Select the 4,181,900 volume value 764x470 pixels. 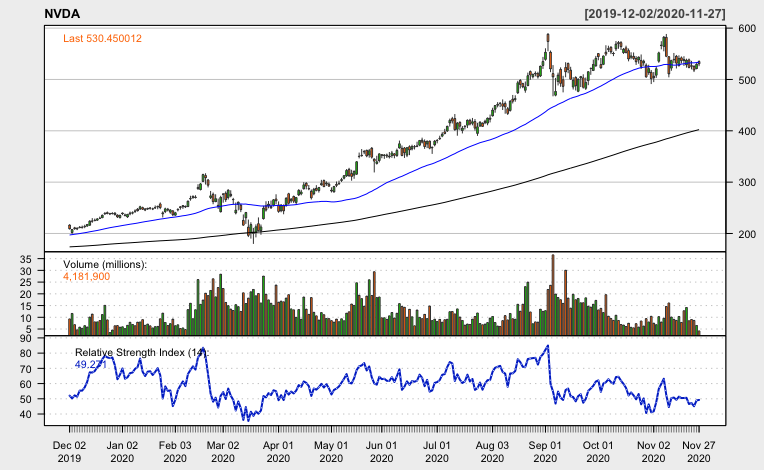click(x=87, y=277)
